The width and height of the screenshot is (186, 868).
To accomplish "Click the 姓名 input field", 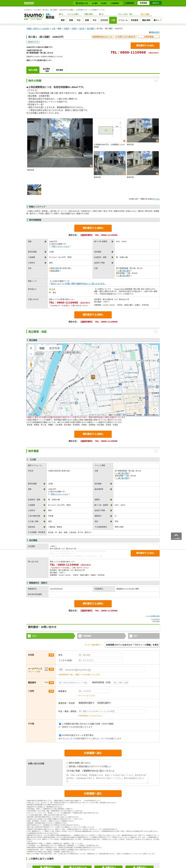I will pyautogui.click(x=101, y=655).
